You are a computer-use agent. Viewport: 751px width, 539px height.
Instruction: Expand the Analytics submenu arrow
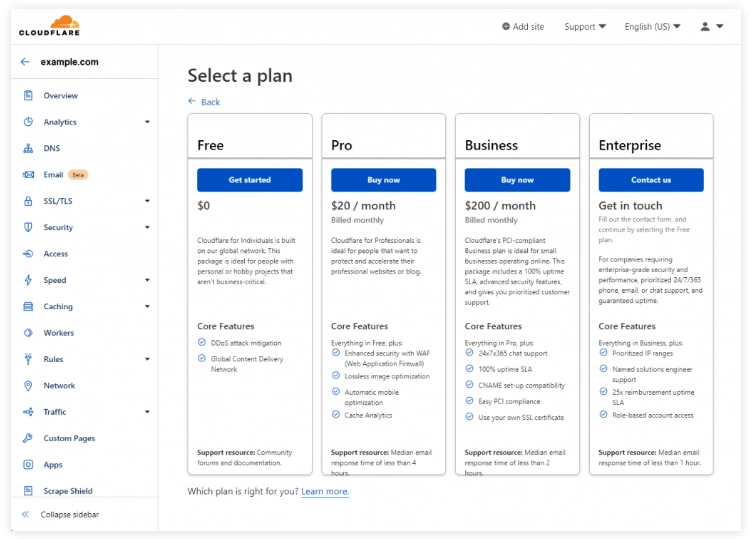click(147, 122)
